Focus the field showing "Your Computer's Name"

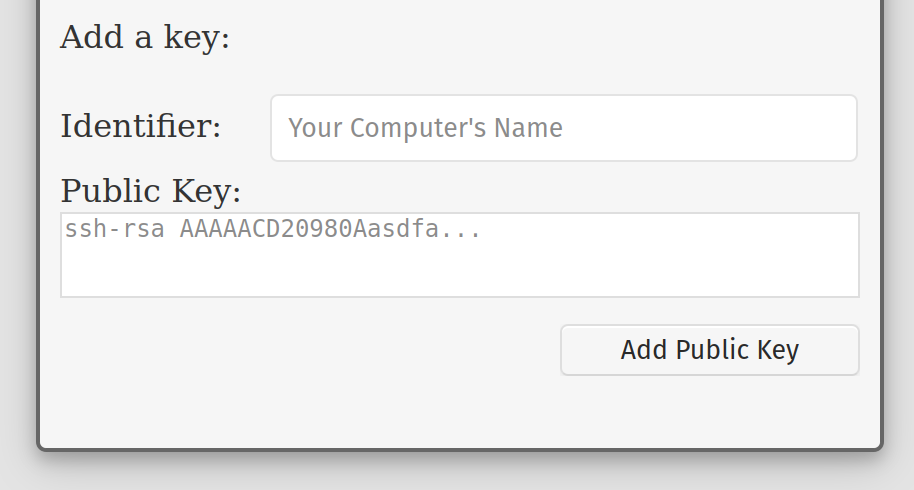[x=563, y=128]
